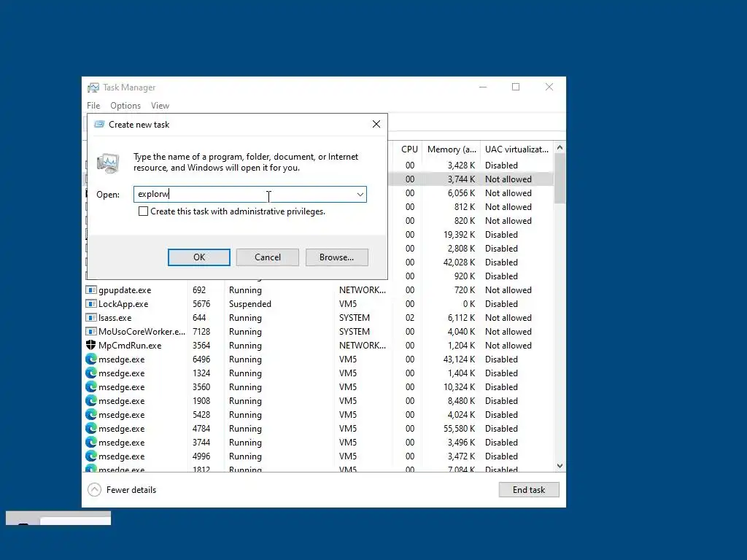747x560 pixels.
Task: Open the View menu
Action: (160, 106)
